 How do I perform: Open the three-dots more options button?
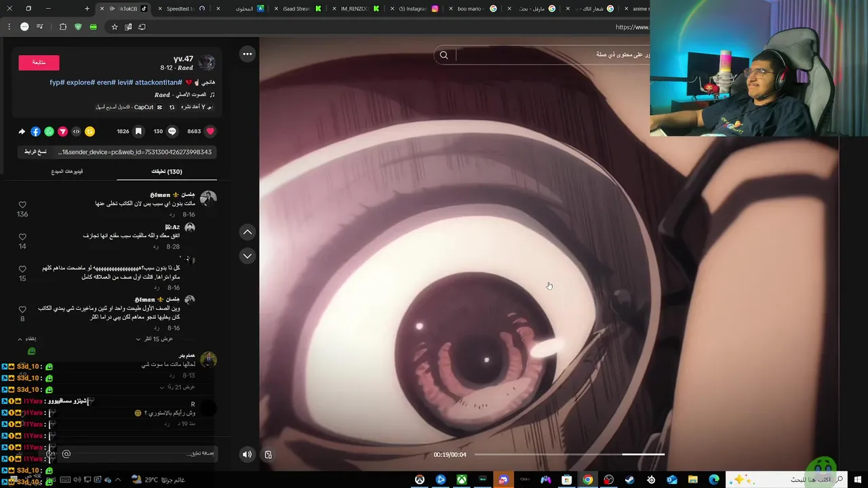click(248, 54)
